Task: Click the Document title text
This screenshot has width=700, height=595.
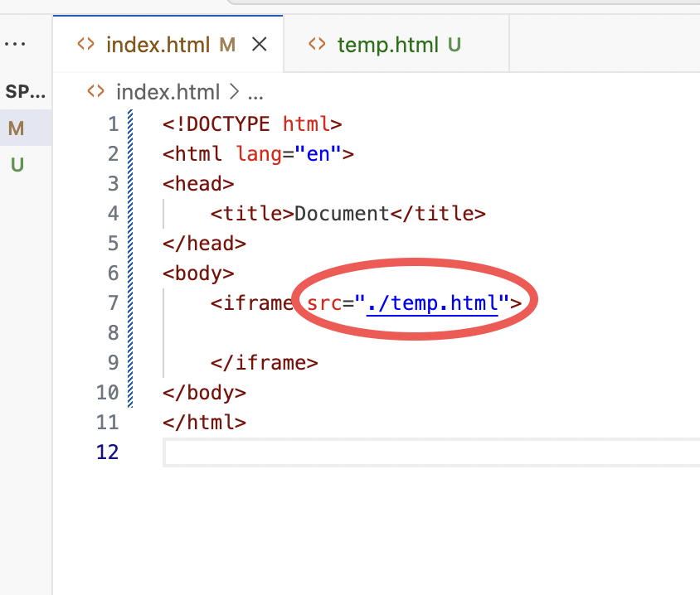Action: click(342, 214)
